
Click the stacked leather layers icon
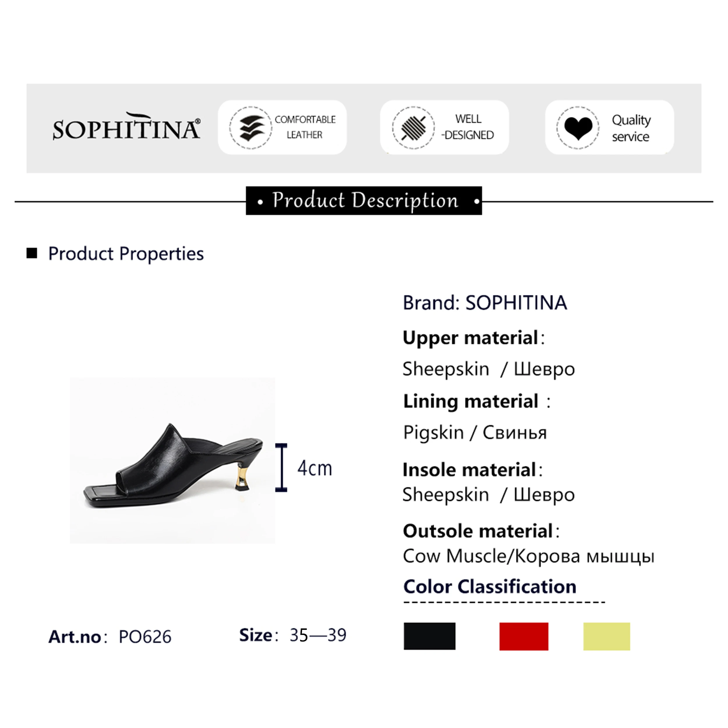(251, 127)
